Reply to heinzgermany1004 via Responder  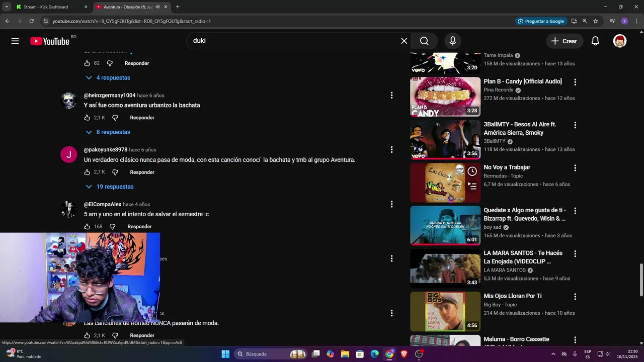click(x=142, y=118)
